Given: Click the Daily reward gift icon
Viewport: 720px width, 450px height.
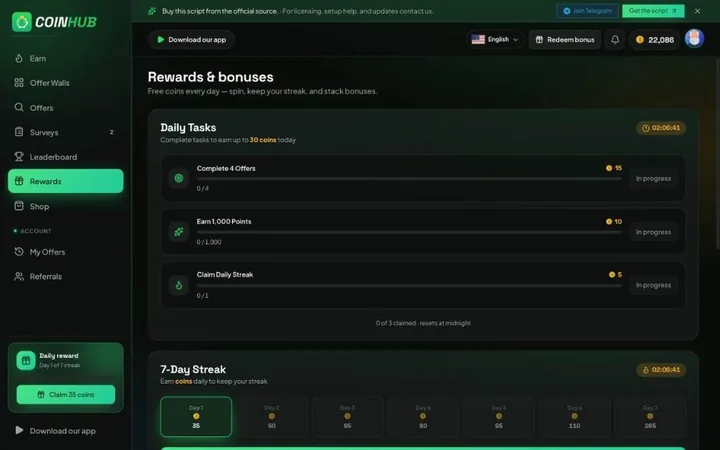Looking at the screenshot, I should (x=26, y=360).
